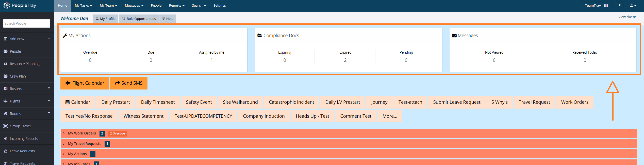Click the Compliance Docs folder icon

pyautogui.click(x=260, y=35)
